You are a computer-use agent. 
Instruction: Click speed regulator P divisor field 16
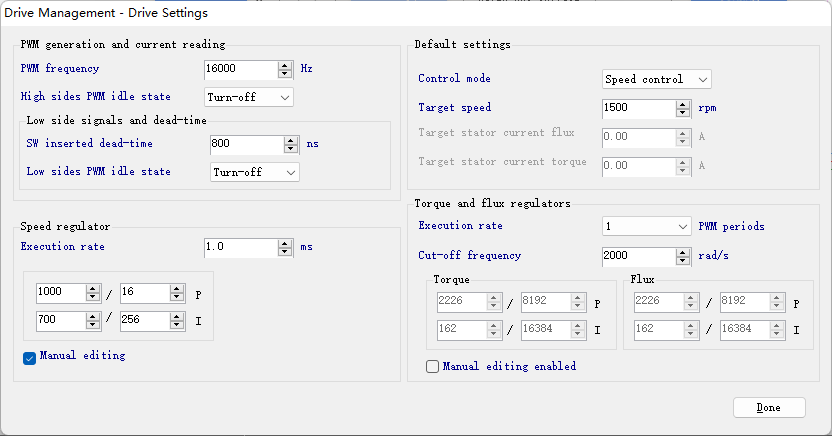pyautogui.click(x=145, y=293)
